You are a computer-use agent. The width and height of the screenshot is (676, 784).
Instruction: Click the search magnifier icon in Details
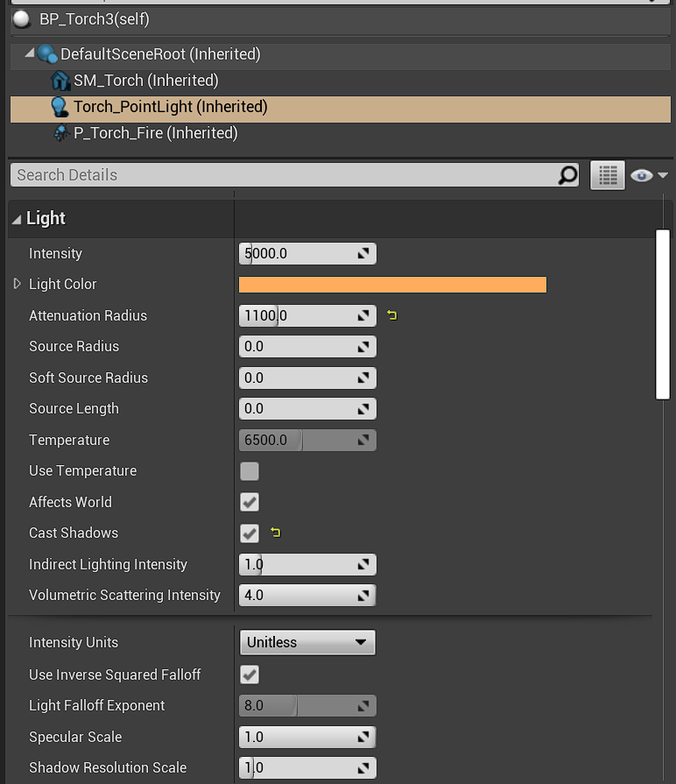click(567, 175)
